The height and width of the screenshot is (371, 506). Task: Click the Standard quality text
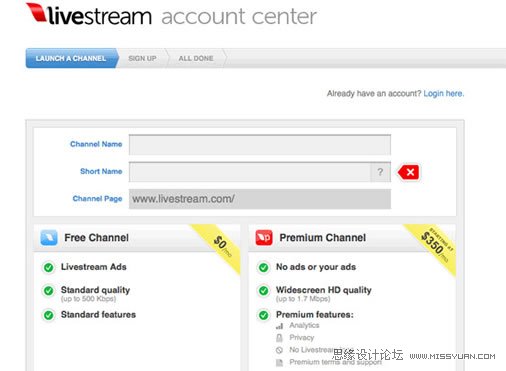point(95,290)
